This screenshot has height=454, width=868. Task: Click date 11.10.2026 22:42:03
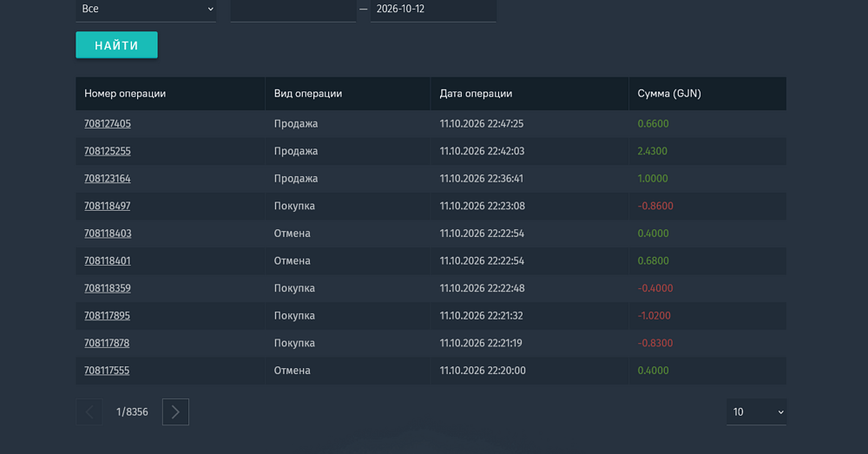[x=482, y=151]
